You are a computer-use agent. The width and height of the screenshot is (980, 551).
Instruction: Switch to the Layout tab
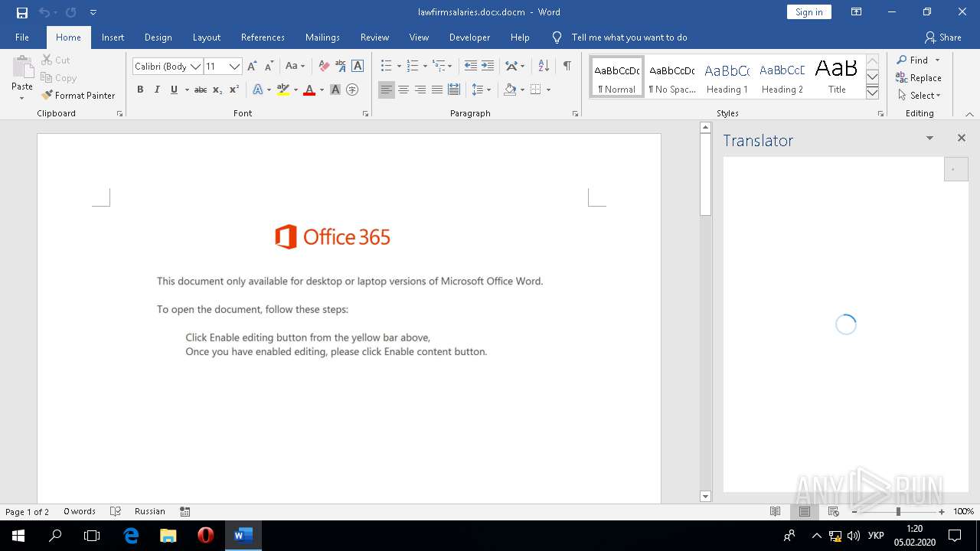coord(206,37)
